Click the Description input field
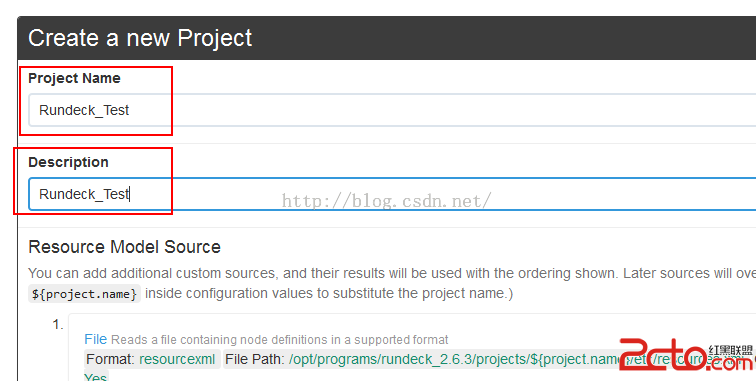This screenshot has width=756, height=381. pyautogui.click(x=392, y=194)
